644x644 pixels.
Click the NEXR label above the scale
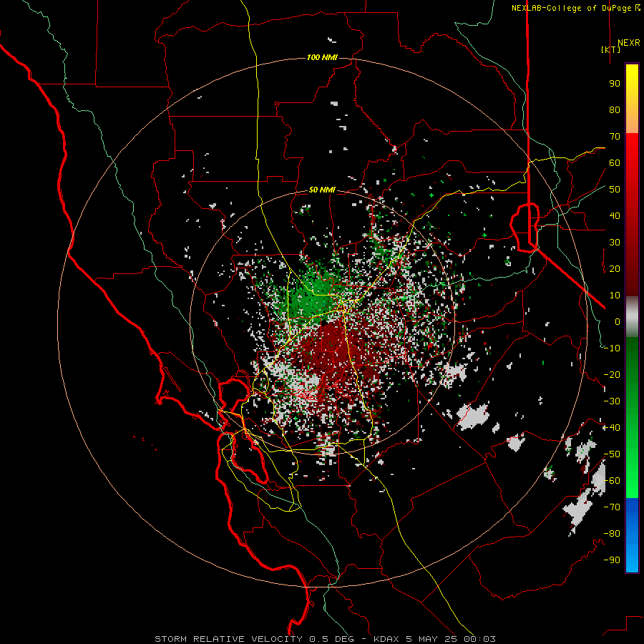pos(628,43)
